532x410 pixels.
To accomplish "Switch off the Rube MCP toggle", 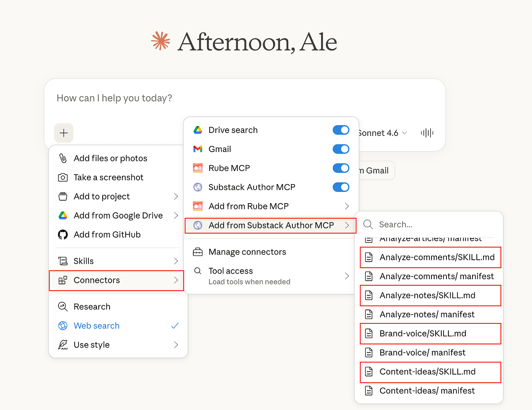I will pyautogui.click(x=341, y=168).
